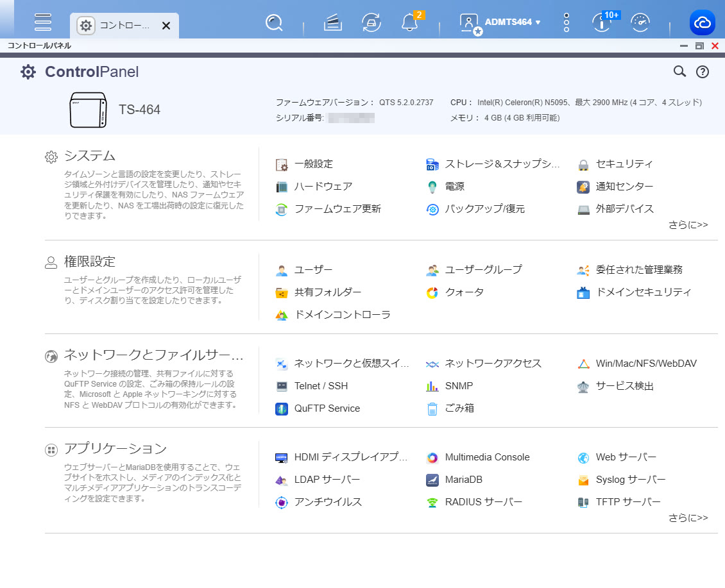Show more システム items via さらに>>
725x588 pixels.
(x=688, y=225)
